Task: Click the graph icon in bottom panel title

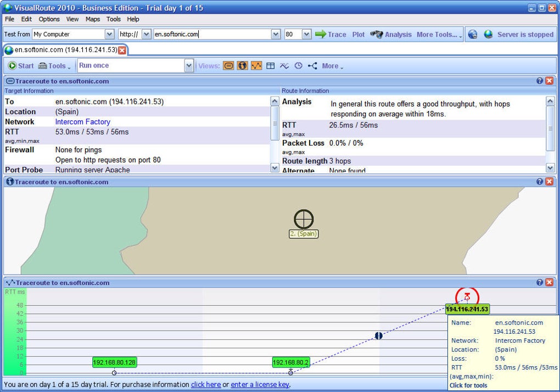Action: pos(10,282)
